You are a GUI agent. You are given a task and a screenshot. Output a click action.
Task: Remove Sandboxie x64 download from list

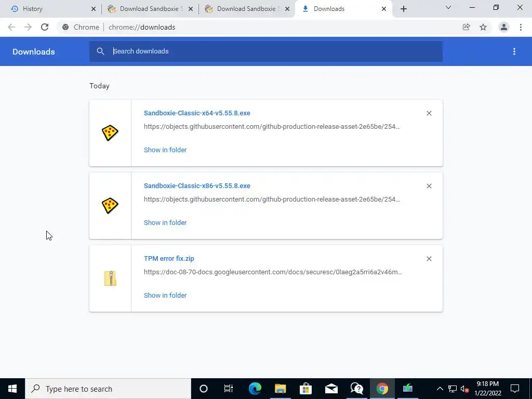(429, 113)
